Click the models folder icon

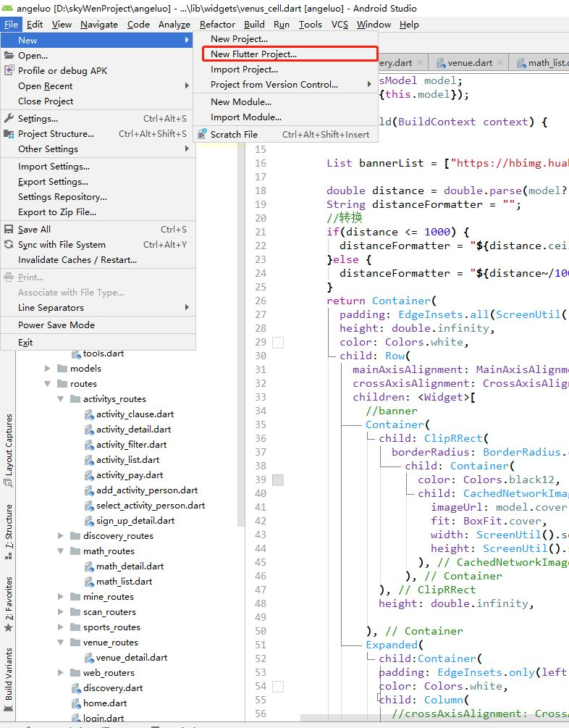click(x=62, y=368)
